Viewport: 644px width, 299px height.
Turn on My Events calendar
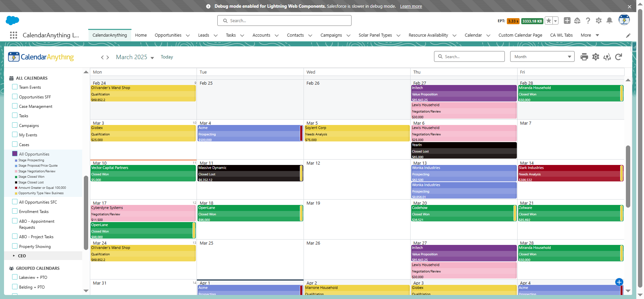click(x=15, y=134)
